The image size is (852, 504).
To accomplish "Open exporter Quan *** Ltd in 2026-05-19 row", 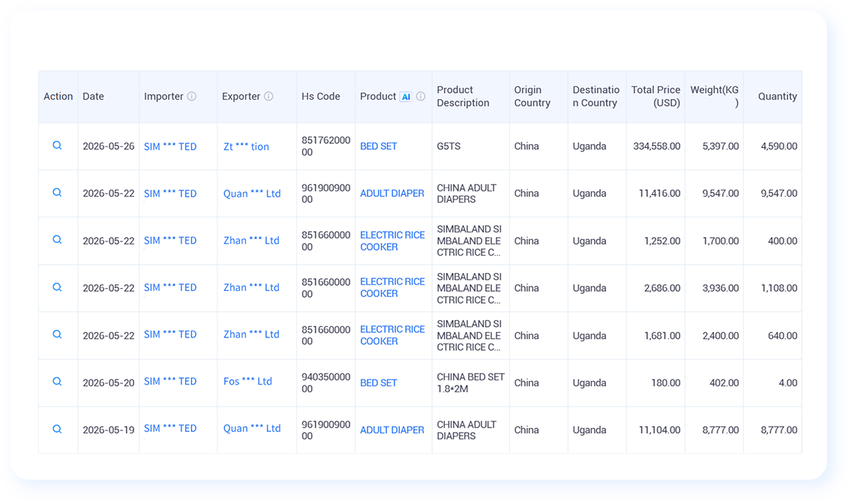I will [x=252, y=428].
